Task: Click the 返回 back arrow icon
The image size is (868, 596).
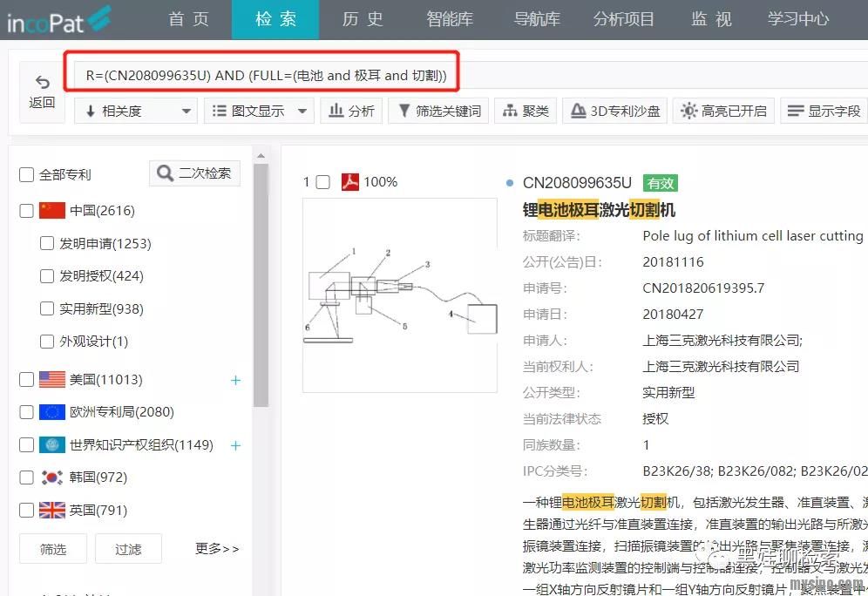Action: coord(42,83)
